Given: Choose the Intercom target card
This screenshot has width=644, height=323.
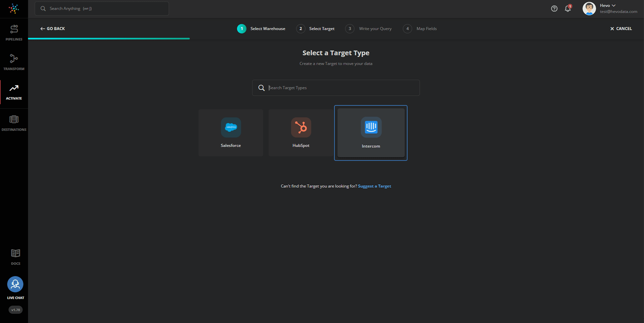Looking at the screenshot, I should (x=371, y=133).
